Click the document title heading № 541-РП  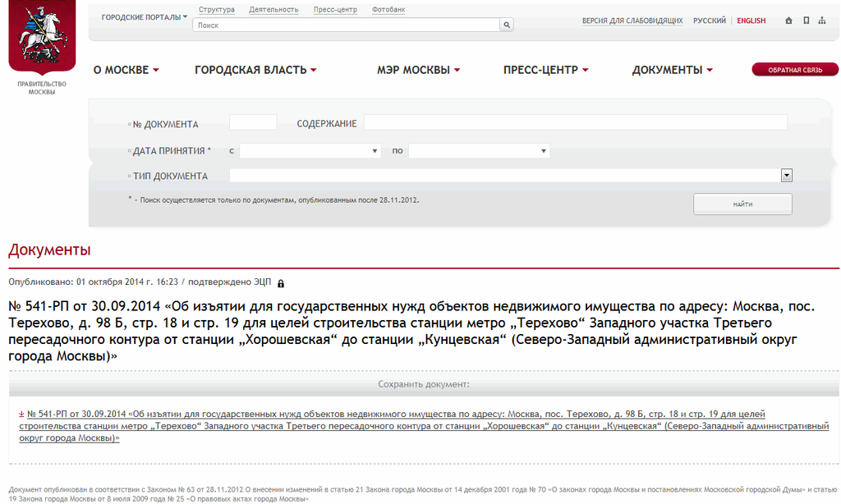point(412,331)
